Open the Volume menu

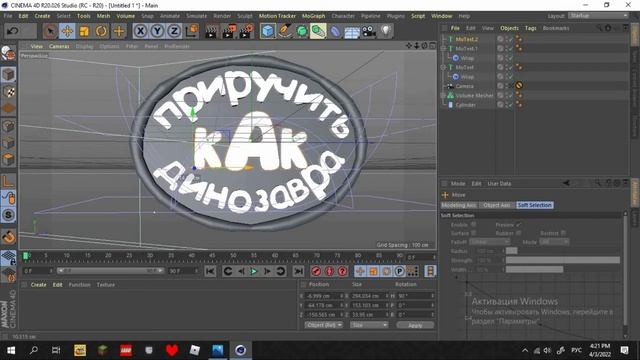click(x=126, y=16)
